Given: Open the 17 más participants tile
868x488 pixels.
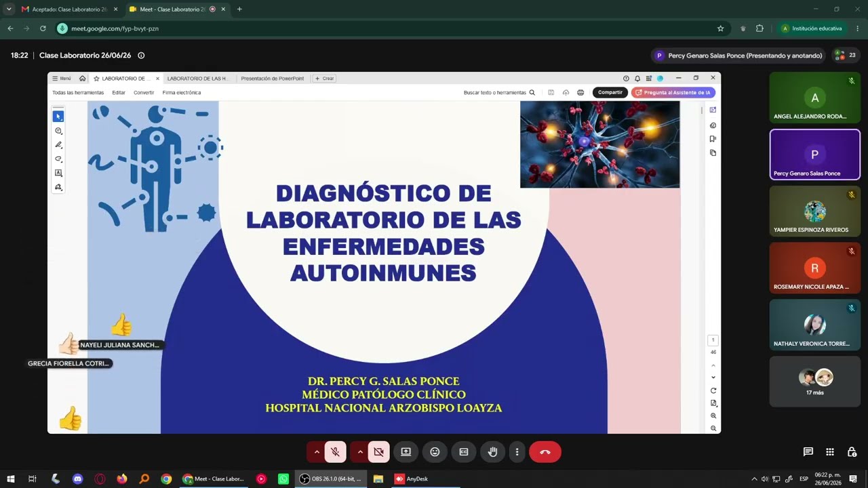Looking at the screenshot, I should (x=814, y=382).
